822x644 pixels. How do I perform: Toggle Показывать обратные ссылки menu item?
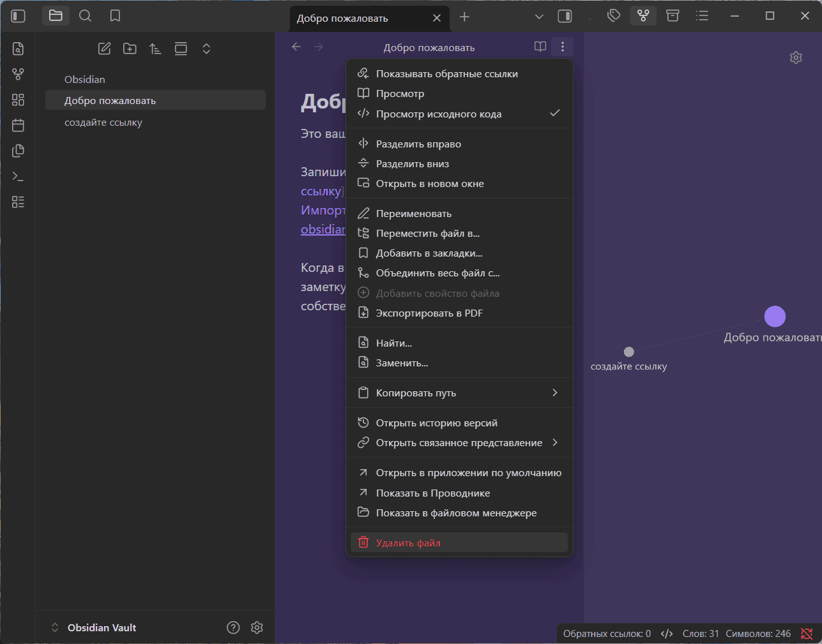[x=459, y=73]
